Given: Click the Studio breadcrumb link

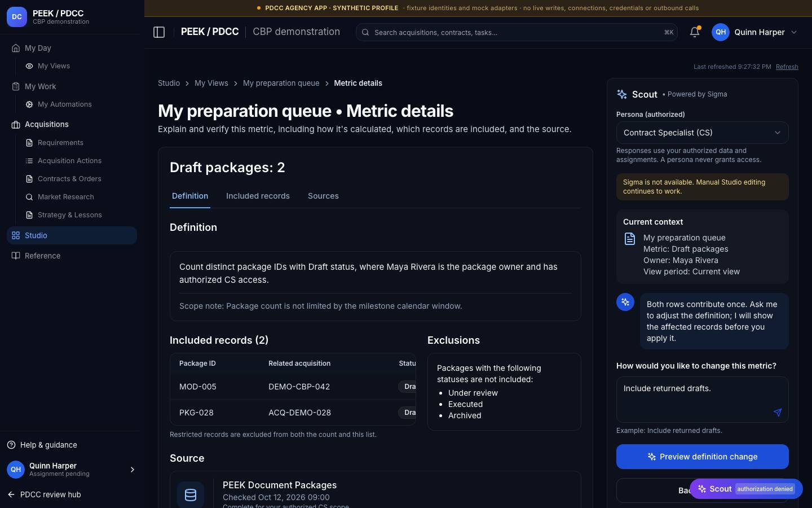Looking at the screenshot, I should [x=169, y=83].
